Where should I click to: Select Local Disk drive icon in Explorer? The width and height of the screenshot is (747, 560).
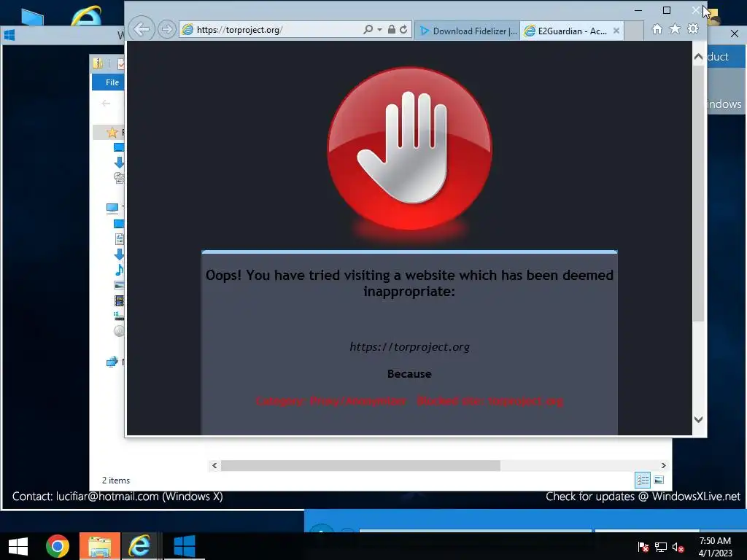(119, 316)
